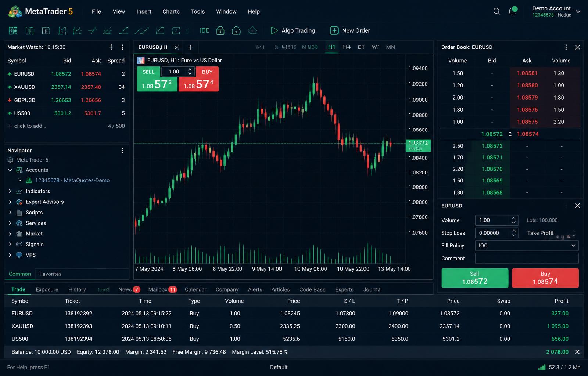Open the Market Watch three-dot menu
This screenshot has height=376, width=588.
pos(123,47)
